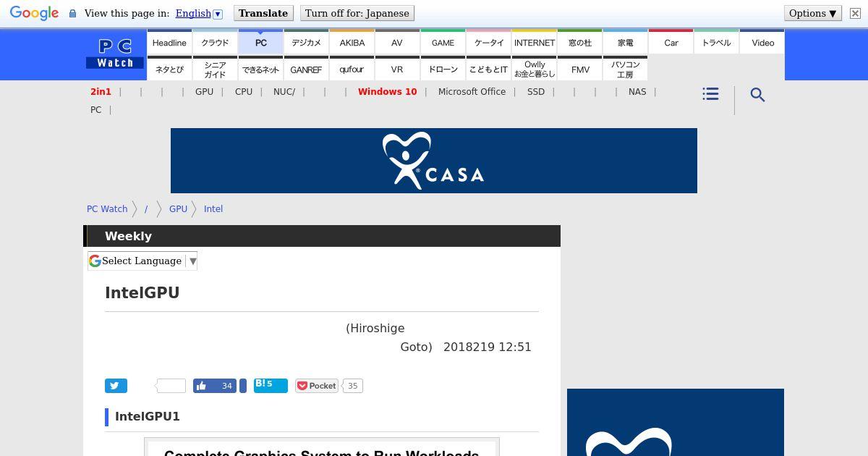The height and width of the screenshot is (456, 868).
Task: Open the こどもとIT tab
Action: (x=489, y=69)
